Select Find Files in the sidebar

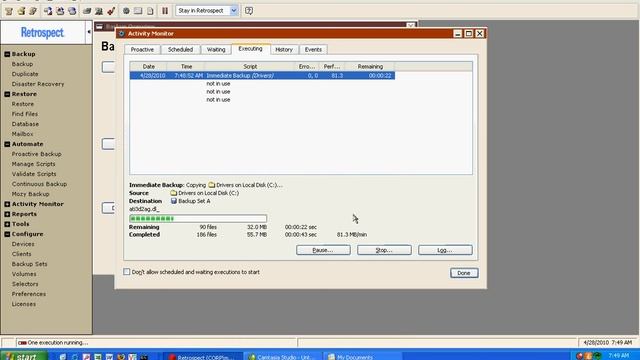(24, 114)
